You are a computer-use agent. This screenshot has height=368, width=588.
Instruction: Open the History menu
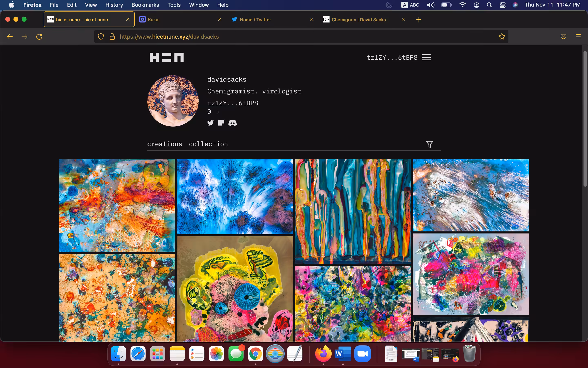click(114, 5)
